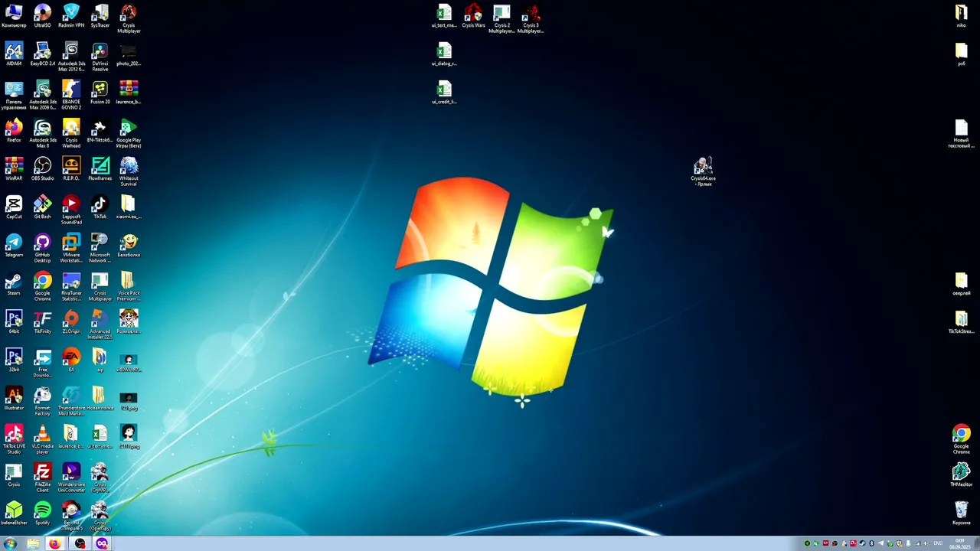Select the Illustrator shortcut
Image resolution: width=980 pixels, height=551 pixels.
click(x=14, y=399)
